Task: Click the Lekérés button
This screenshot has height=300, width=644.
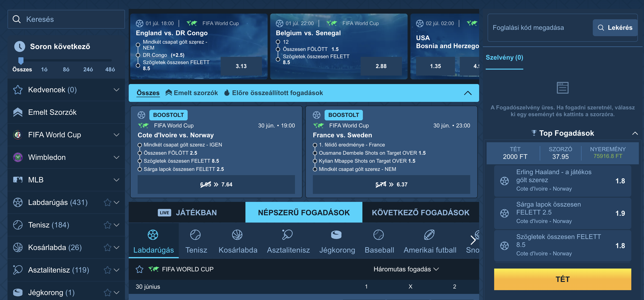Action: [615, 27]
